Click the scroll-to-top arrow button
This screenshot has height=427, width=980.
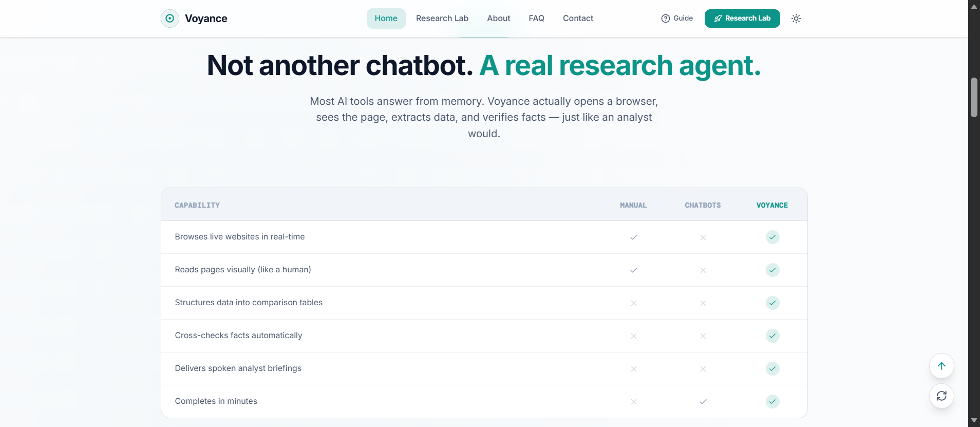[x=941, y=366]
